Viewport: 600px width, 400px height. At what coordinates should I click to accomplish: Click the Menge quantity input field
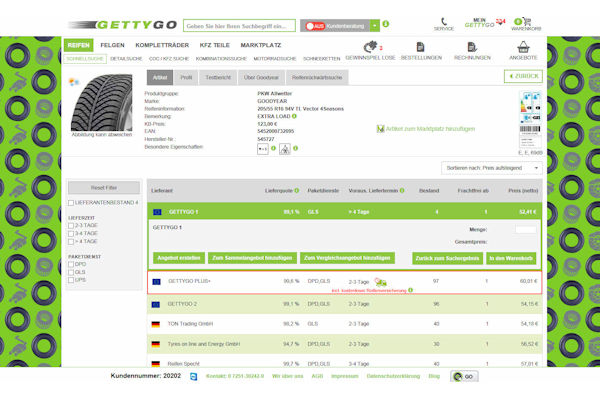[x=525, y=229]
